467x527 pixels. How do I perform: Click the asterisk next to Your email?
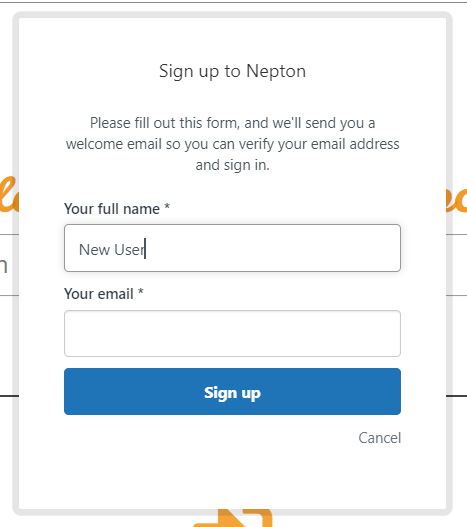tap(141, 291)
